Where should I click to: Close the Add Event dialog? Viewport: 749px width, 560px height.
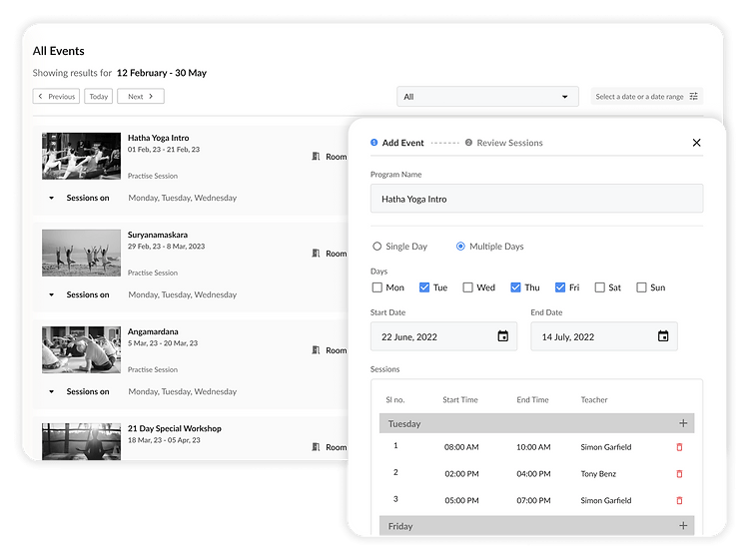(696, 143)
